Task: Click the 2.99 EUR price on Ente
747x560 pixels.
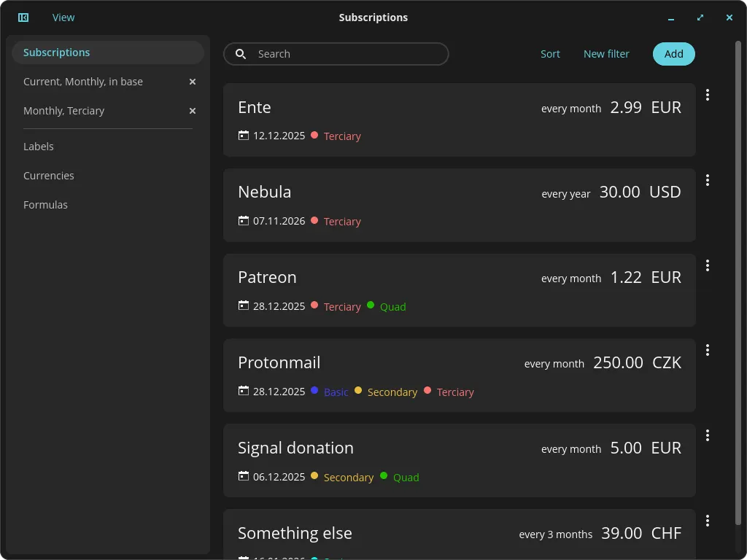Action: pos(646,107)
